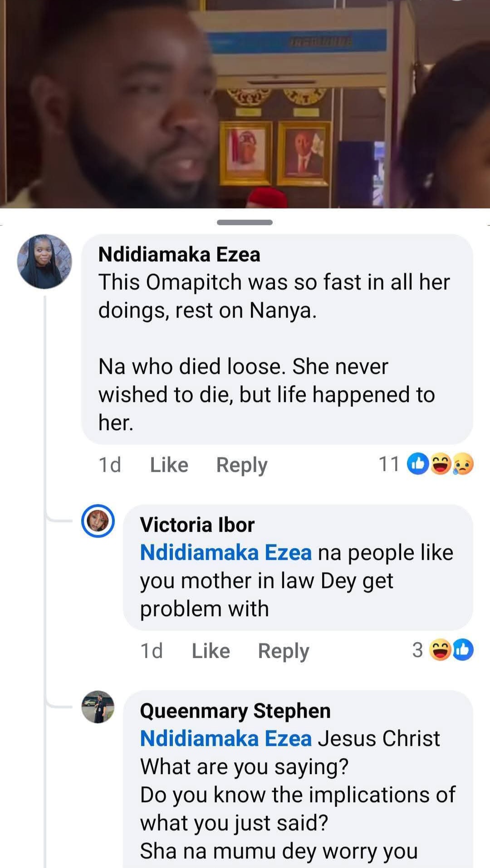Tap the thumbs-up reaction icon on Victoria Ibor's comment
Screen dimensions: 490x868
click(x=464, y=650)
